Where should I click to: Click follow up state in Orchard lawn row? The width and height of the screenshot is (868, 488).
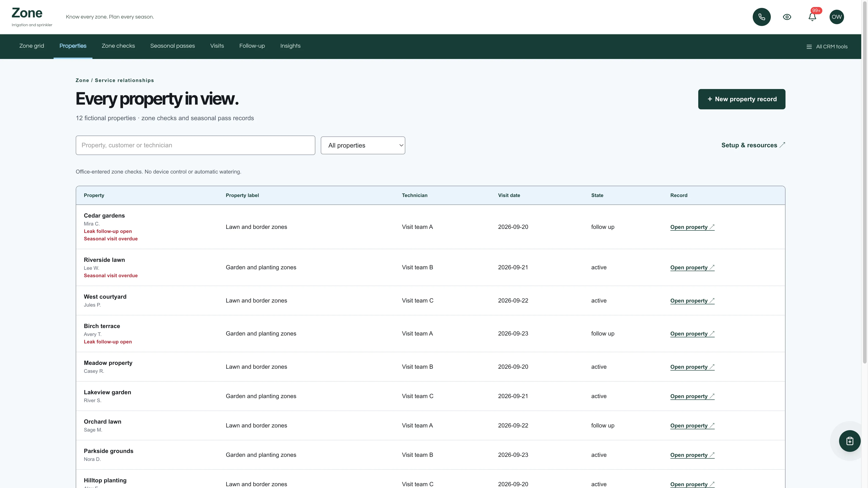click(x=602, y=426)
